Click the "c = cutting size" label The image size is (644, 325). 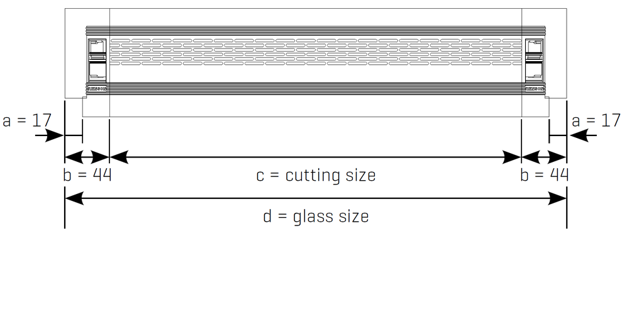click(316, 174)
